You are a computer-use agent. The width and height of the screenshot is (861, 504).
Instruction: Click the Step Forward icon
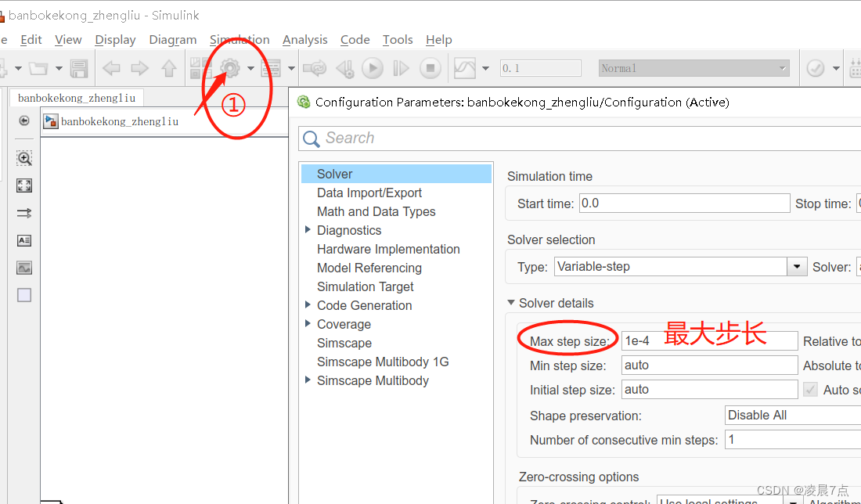[x=401, y=69]
